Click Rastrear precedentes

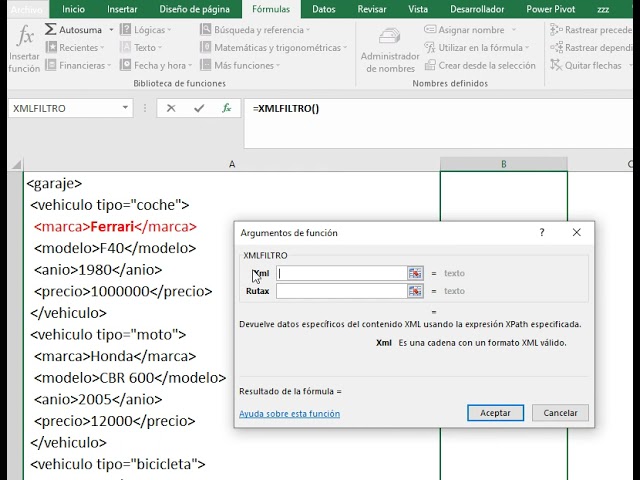click(591, 30)
